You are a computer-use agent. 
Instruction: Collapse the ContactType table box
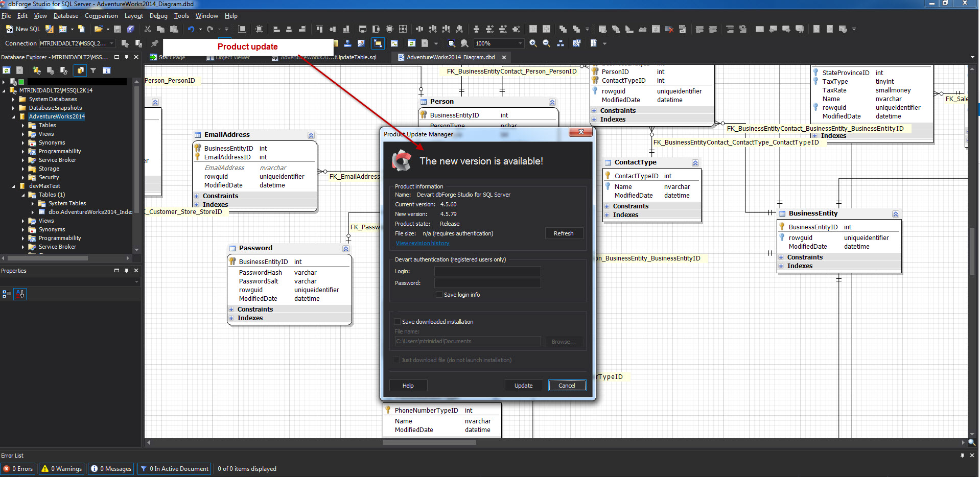[x=695, y=163]
